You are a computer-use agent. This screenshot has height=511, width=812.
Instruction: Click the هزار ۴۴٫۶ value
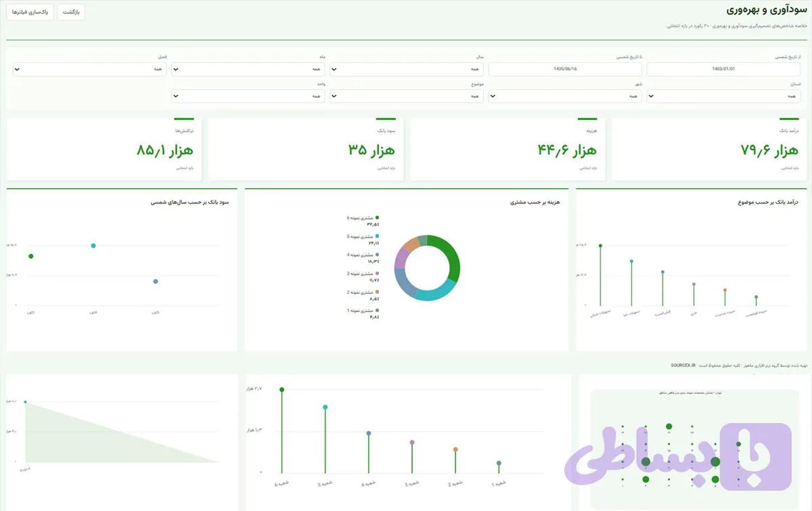568,150
